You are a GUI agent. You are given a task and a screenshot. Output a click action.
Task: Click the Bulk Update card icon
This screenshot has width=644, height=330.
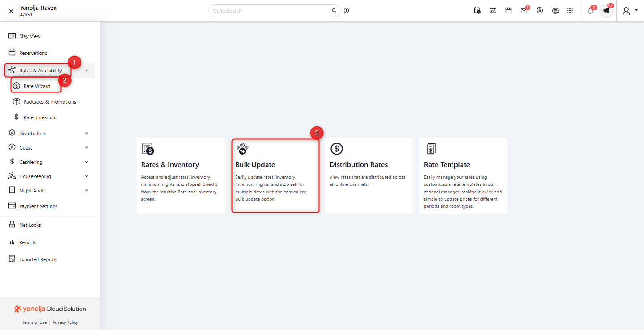coord(242,149)
